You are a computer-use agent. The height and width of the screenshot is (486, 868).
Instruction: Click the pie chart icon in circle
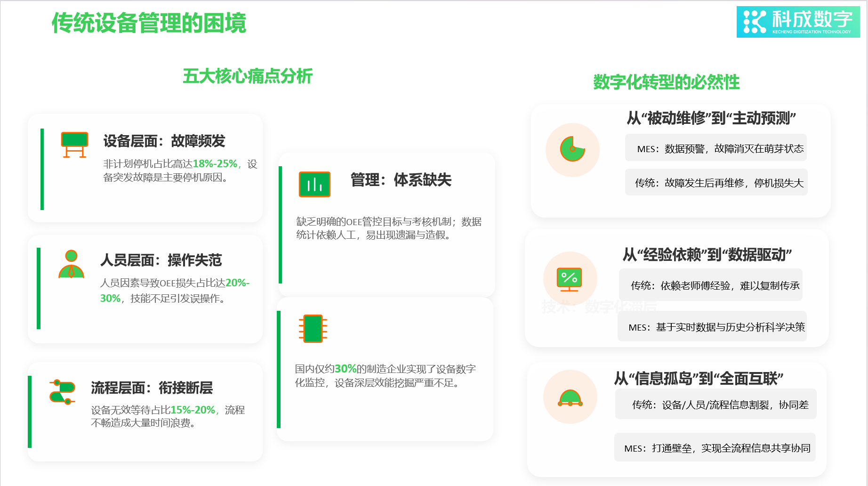click(x=572, y=150)
